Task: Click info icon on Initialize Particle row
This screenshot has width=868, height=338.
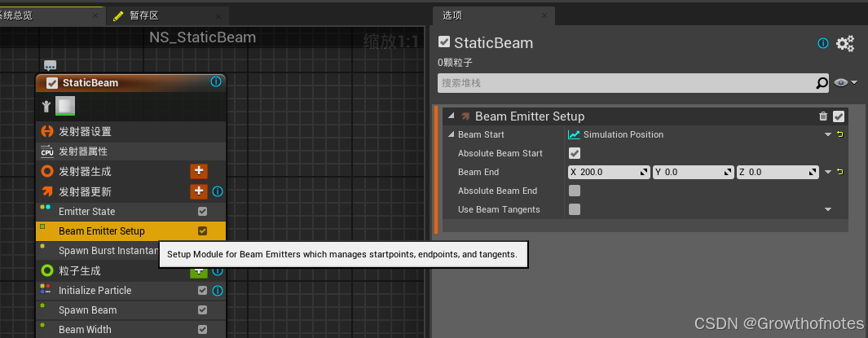Action: coord(218,291)
